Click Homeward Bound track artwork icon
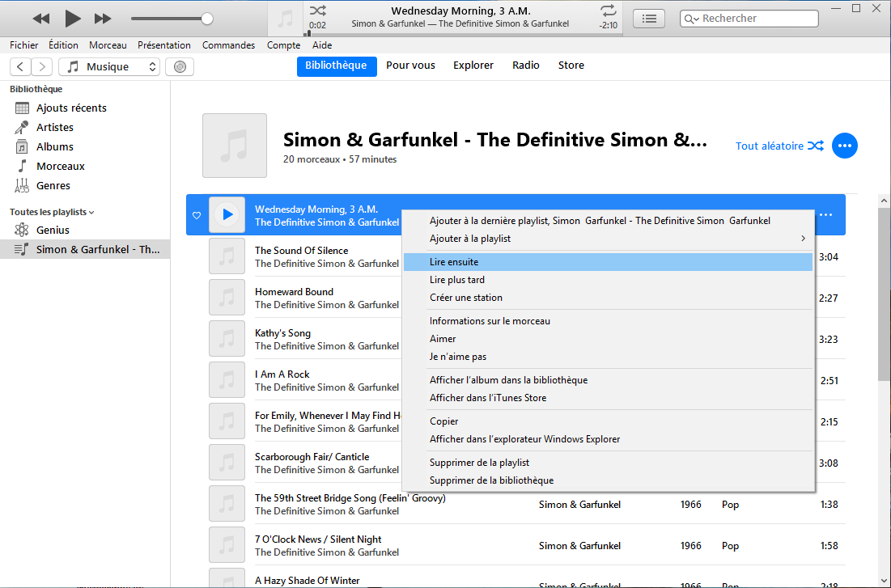 (x=227, y=297)
